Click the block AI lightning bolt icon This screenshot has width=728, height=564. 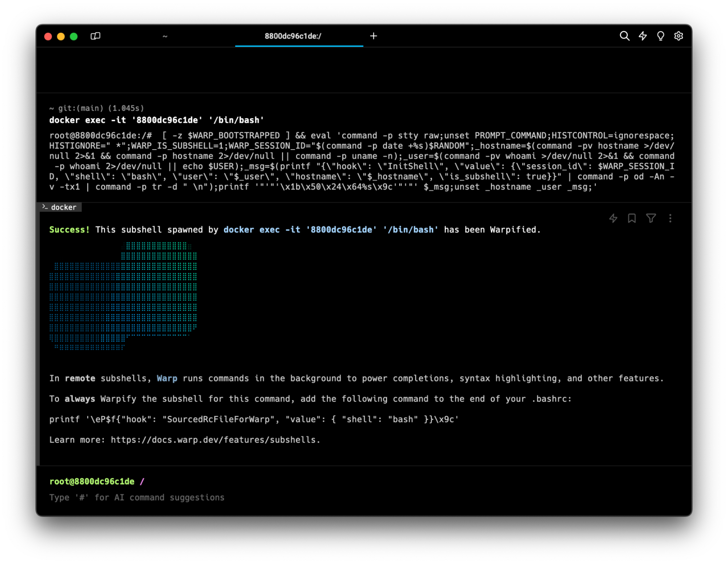click(x=613, y=218)
